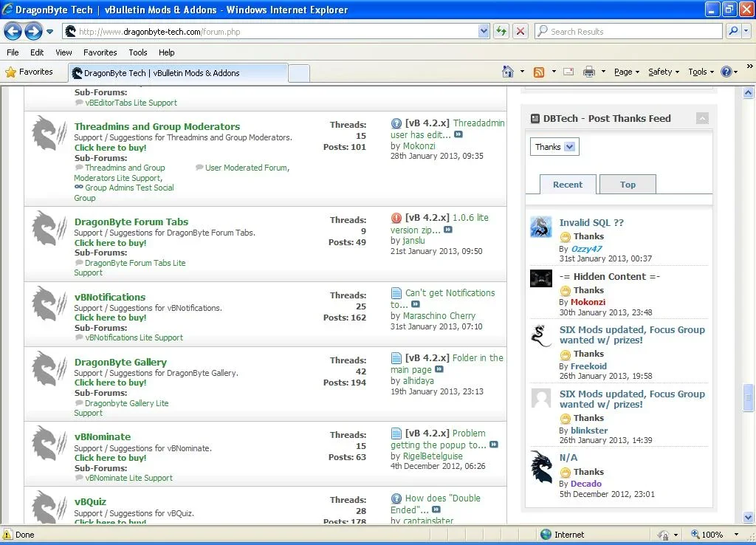756x545 pixels.
Task: Select the DragonByte Tech browser tab
Action: pos(178,73)
